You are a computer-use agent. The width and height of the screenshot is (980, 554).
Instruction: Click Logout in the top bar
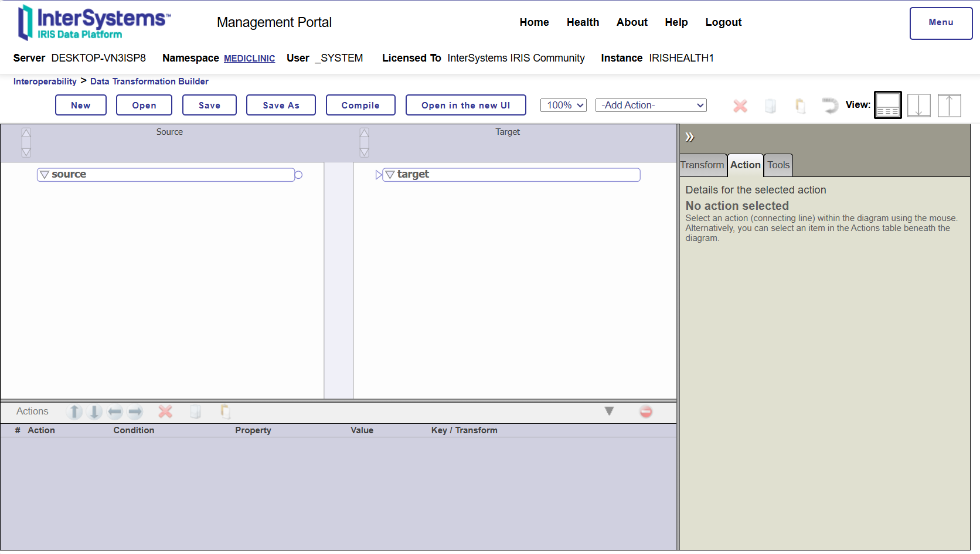pos(723,22)
